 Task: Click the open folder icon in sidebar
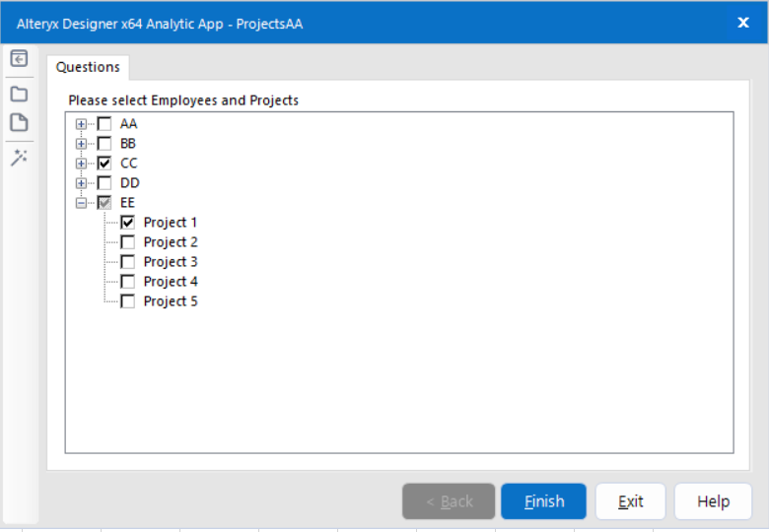[x=19, y=94]
